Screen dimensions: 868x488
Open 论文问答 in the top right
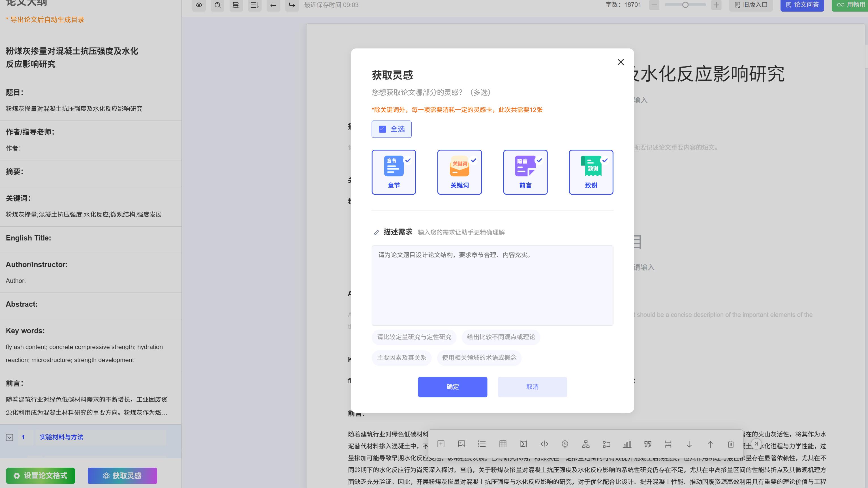point(802,5)
